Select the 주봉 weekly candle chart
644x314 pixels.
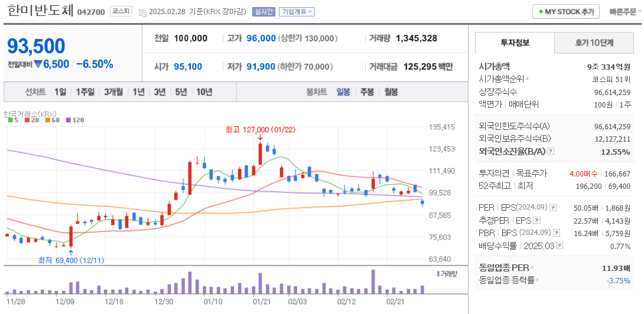click(x=367, y=92)
